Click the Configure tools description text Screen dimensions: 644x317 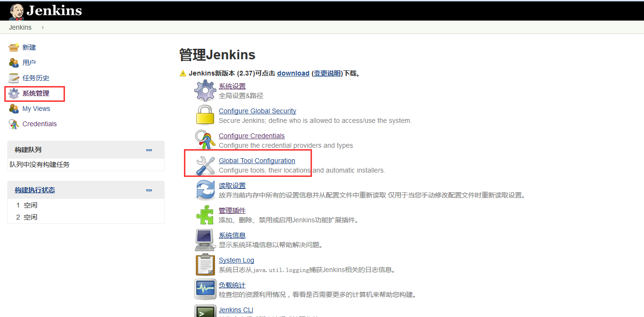point(302,170)
